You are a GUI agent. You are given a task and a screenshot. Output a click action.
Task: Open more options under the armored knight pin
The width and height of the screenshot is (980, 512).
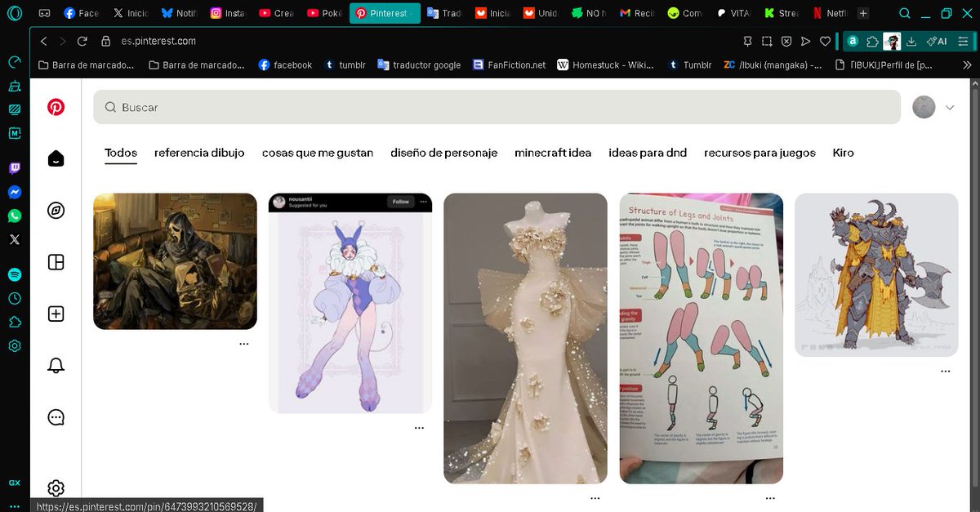pyautogui.click(x=945, y=371)
